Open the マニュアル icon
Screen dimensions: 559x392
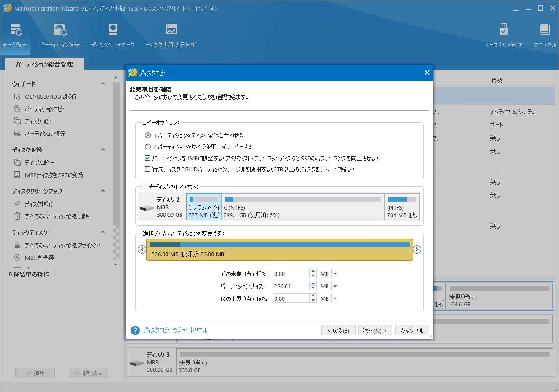545,30
